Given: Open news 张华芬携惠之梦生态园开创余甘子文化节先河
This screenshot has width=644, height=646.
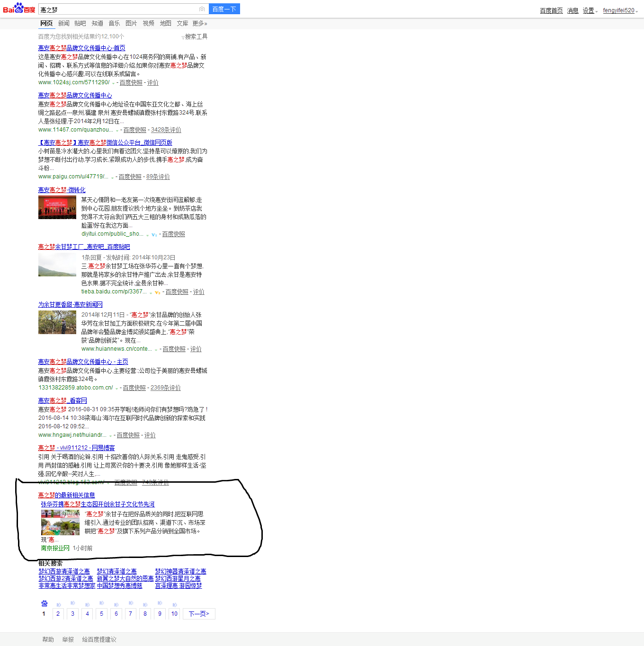Looking at the screenshot, I should coord(98,504).
